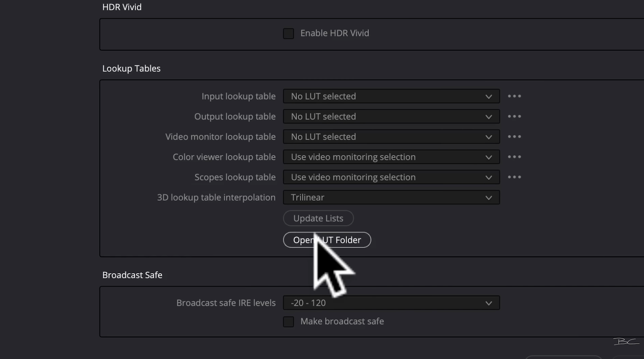Click the Enable HDR Vivid label
The width and height of the screenshot is (644, 359).
click(334, 33)
